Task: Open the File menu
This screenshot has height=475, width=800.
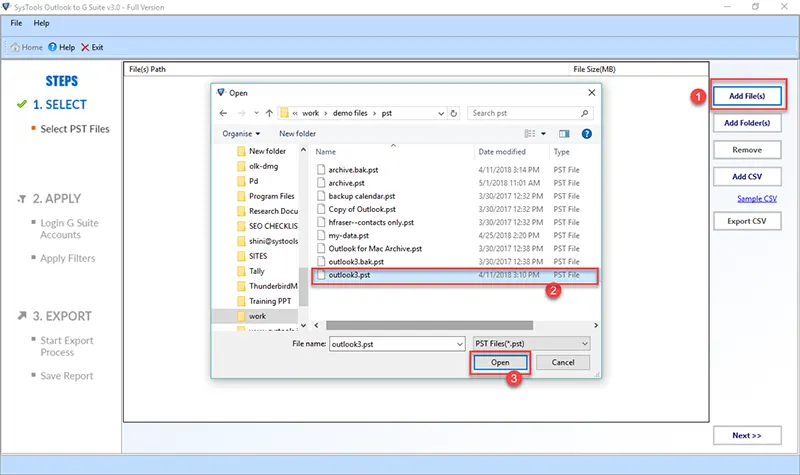Action: point(16,23)
